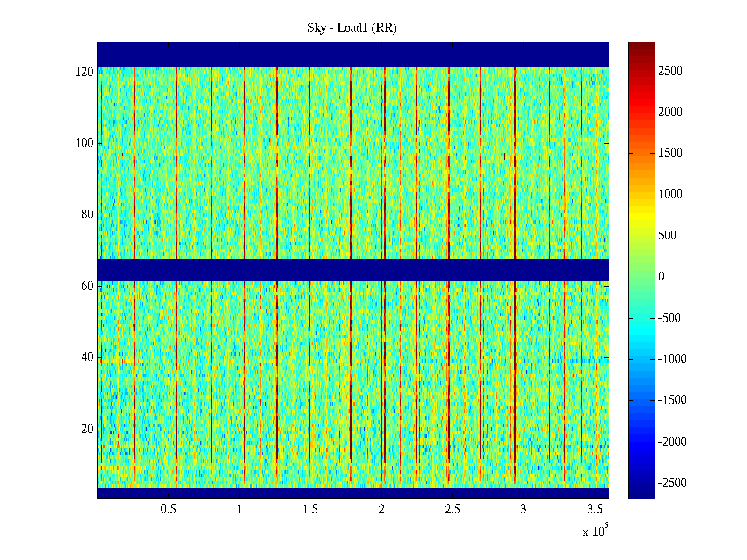The width and height of the screenshot is (747, 560).
Task: Click the y-axis tick label 60
Action: [x=87, y=286]
